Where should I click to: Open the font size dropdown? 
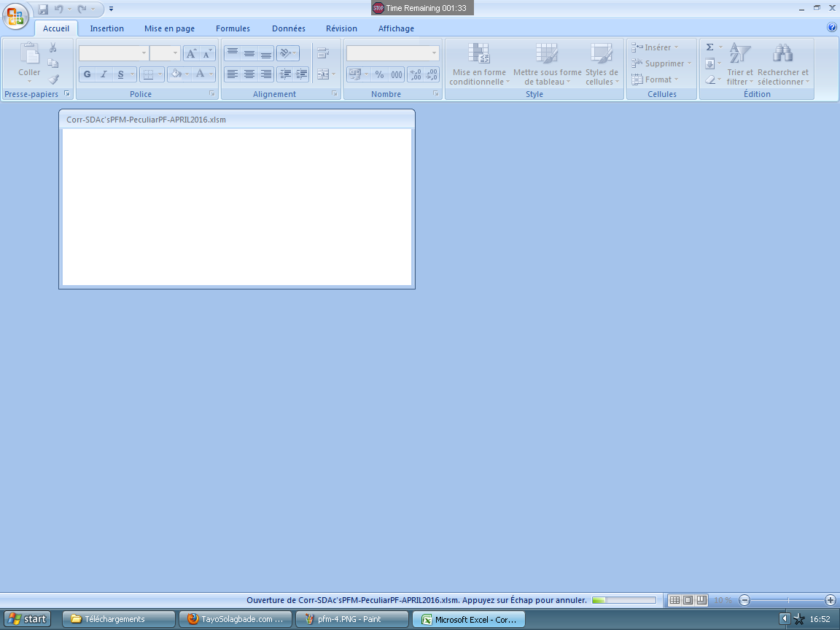[x=175, y=53]
